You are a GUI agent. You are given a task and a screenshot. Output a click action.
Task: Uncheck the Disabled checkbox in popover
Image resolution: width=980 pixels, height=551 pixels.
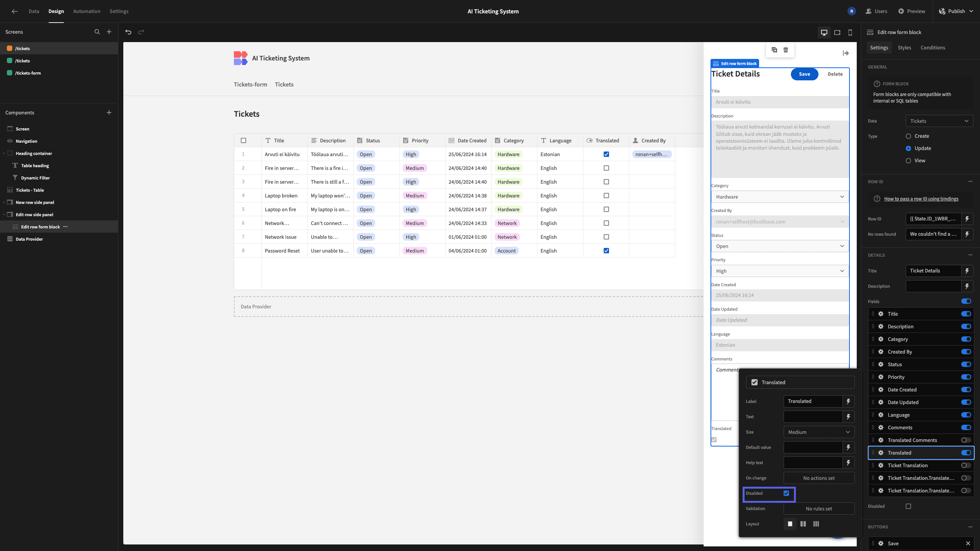coord(786,493)
